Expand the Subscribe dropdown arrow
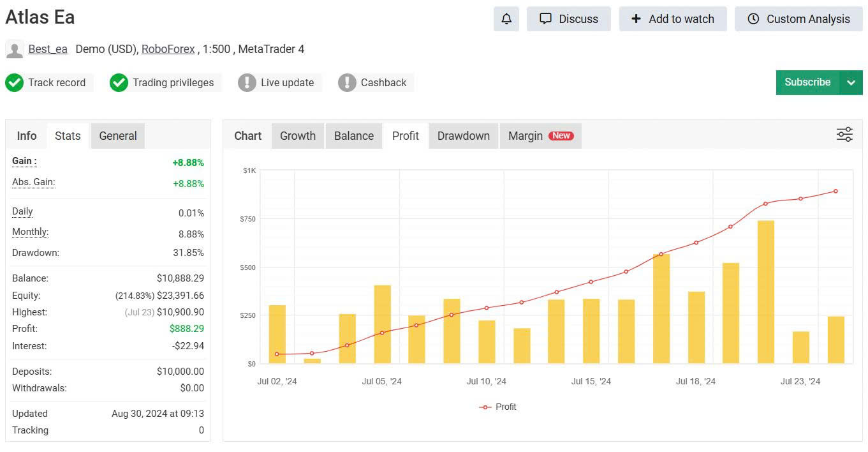 [x=851, y=82]
